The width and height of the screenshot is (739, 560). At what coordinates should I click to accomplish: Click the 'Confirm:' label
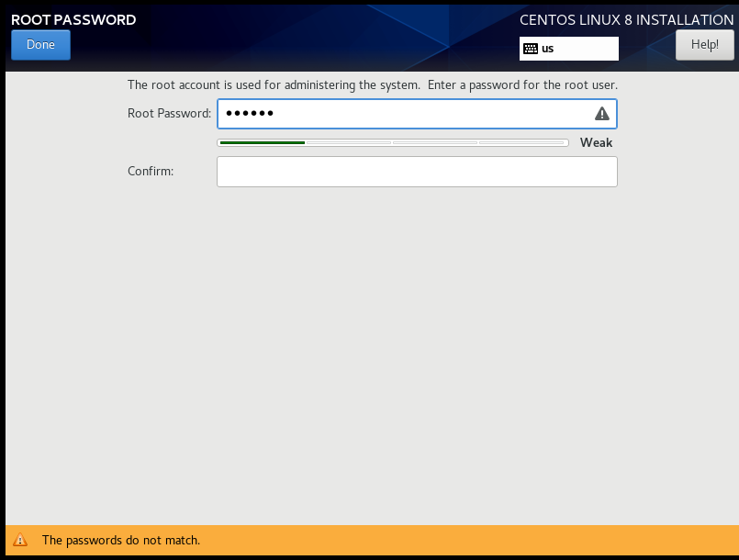[151, 171]
